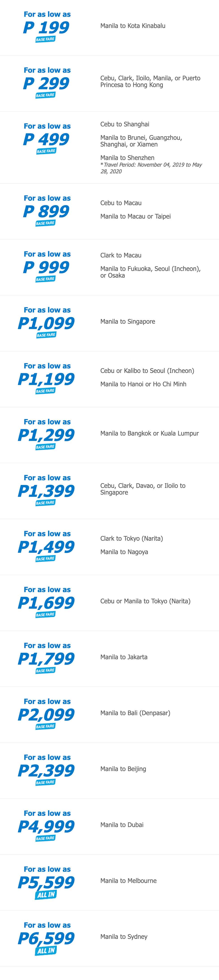Click the ALL IN badge under P6,599
The width and height of the screenshot is (219, 980).
coord(46,951)
